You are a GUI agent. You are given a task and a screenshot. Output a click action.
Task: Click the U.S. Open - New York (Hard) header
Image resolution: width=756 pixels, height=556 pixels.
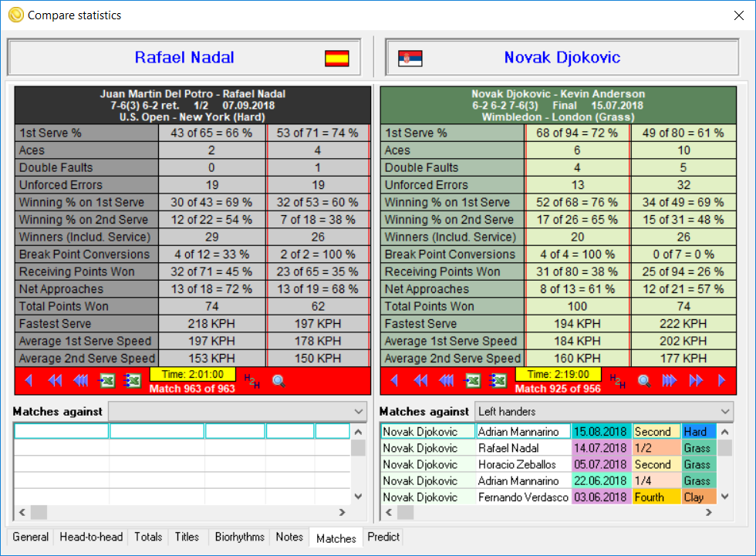pos(192,117)
